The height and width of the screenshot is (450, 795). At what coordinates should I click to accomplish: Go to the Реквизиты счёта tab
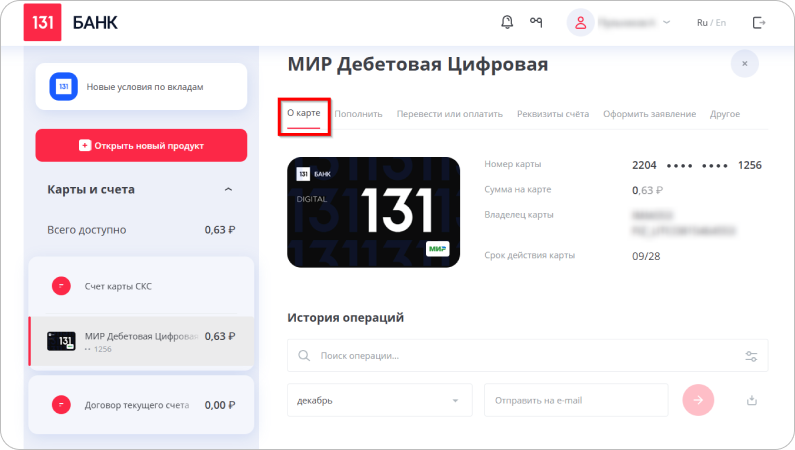click(553, 114)
